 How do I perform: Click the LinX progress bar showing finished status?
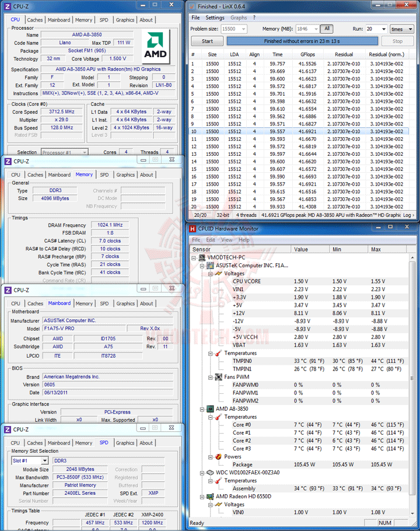302,41
